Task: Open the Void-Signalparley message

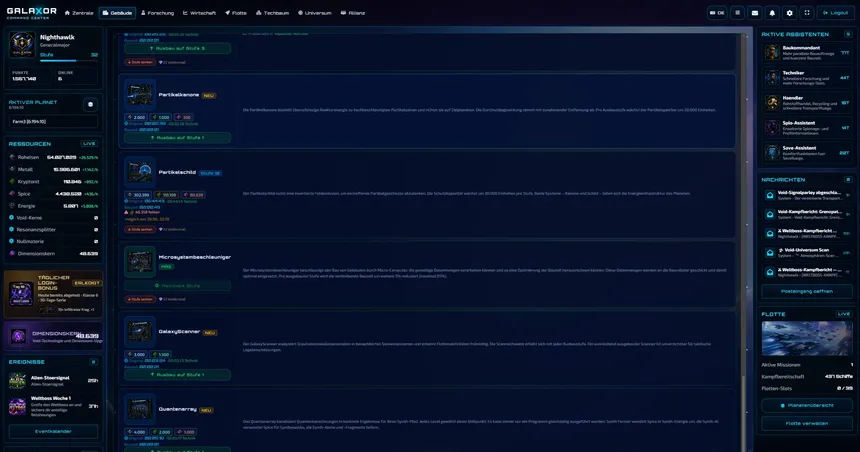Action: (807, 195)
